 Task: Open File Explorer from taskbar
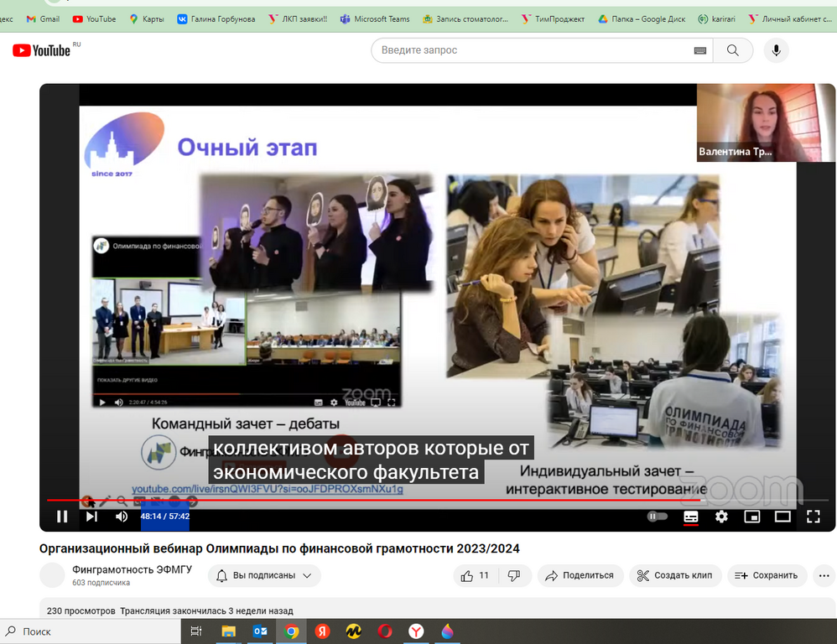click(228, 631)
